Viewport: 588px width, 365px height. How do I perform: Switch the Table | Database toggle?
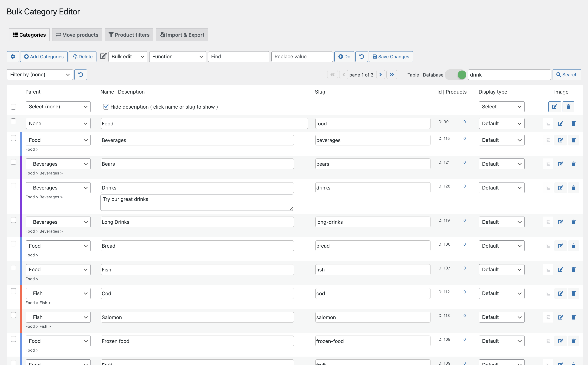pos(455,75)
